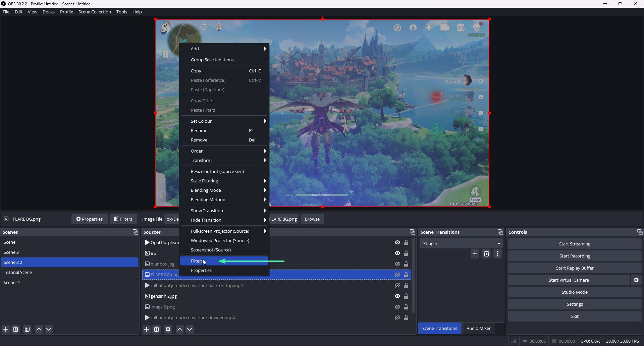The image size is (644, 346).
Task: Open virtual camera settings gear
Action: pos(636,280)
